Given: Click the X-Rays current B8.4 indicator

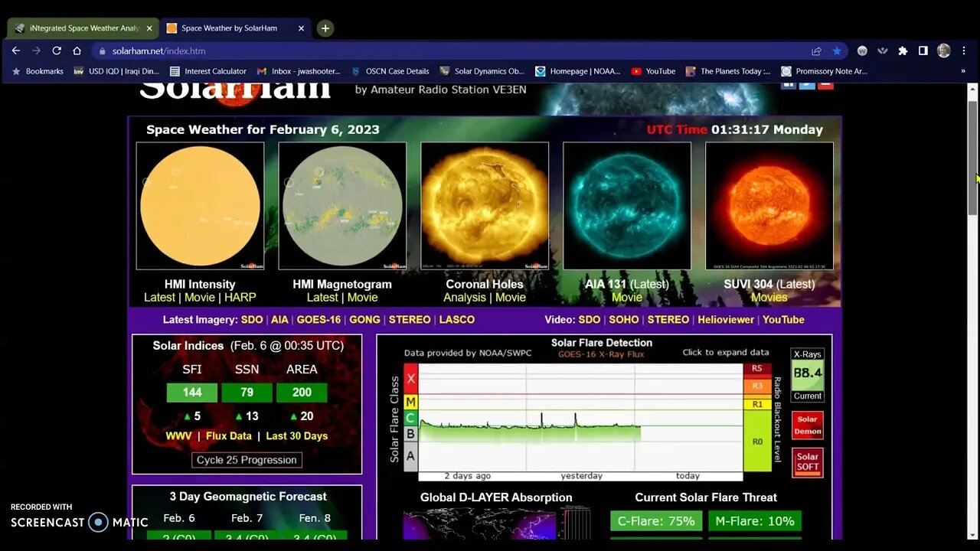Looking at the screenshot, I should click(807, 375).
